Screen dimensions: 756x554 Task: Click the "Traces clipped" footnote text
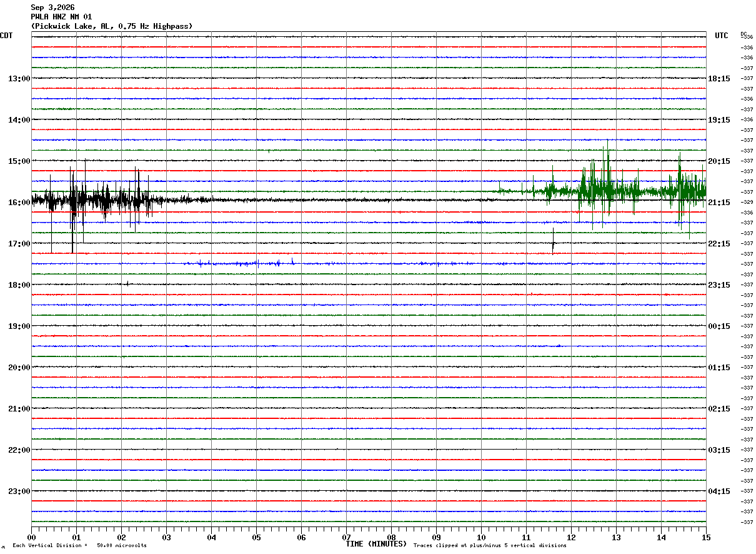pyautogui.click(x=490, y=546)
